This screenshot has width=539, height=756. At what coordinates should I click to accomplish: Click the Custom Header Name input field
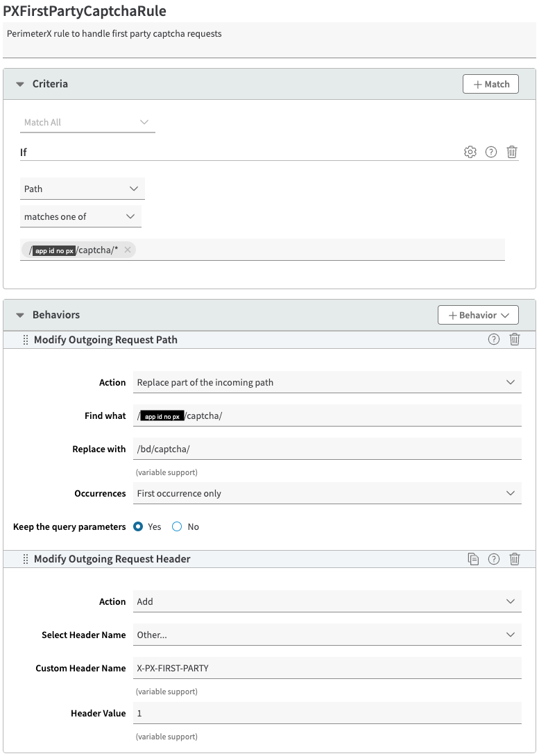[x=327, y=668]
